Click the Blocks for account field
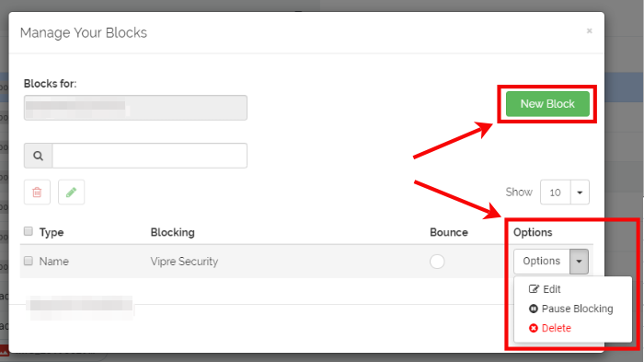The image size is (644, 362). click(x=135, y=108)
